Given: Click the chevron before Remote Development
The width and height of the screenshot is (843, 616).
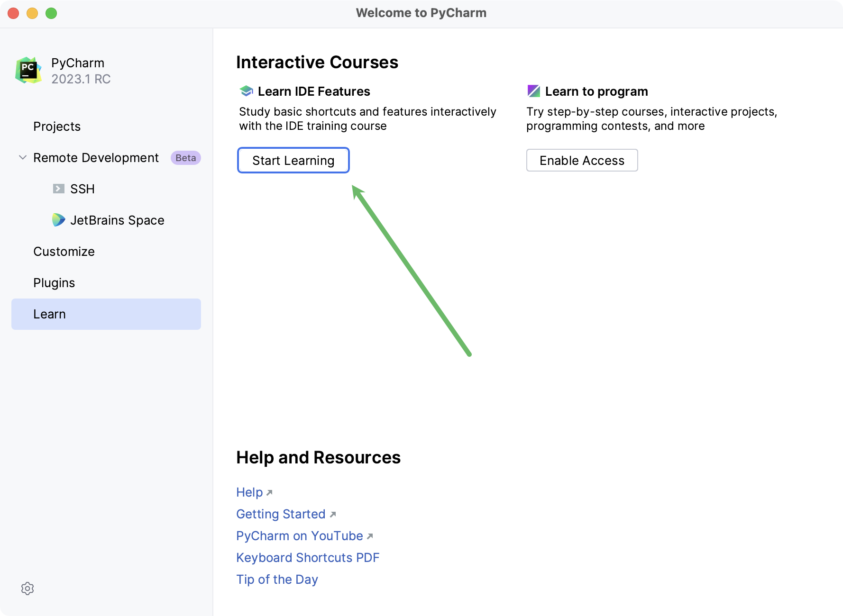Looking at the screenshot, I should pos(22,157).
